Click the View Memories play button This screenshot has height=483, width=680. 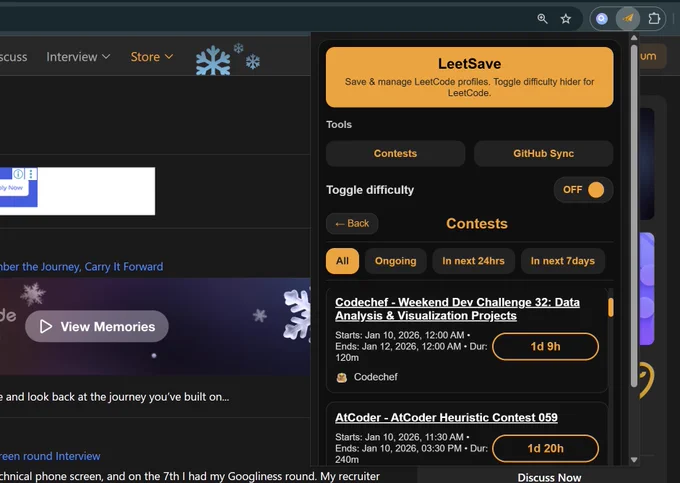97,326
